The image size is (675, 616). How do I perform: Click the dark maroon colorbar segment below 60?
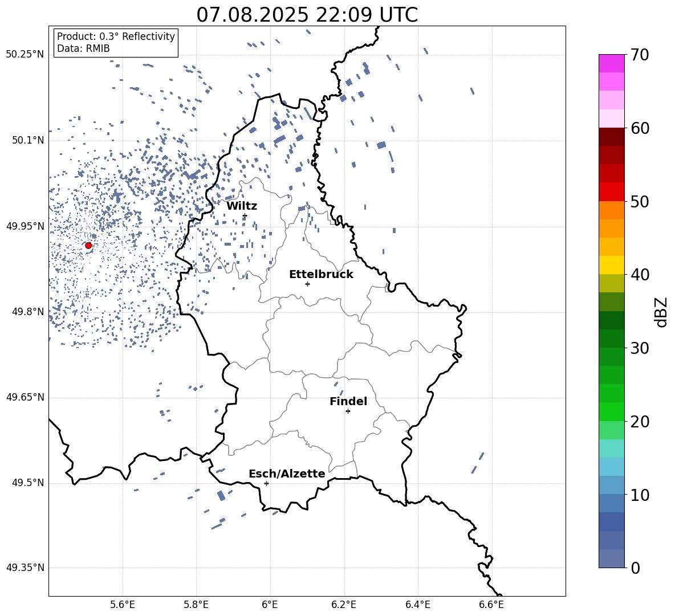point(611,137)
